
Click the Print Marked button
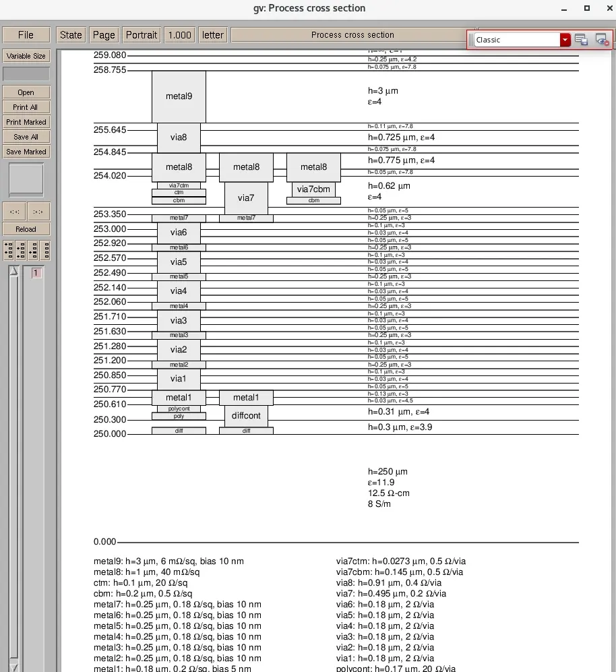[x=26, y=122]
